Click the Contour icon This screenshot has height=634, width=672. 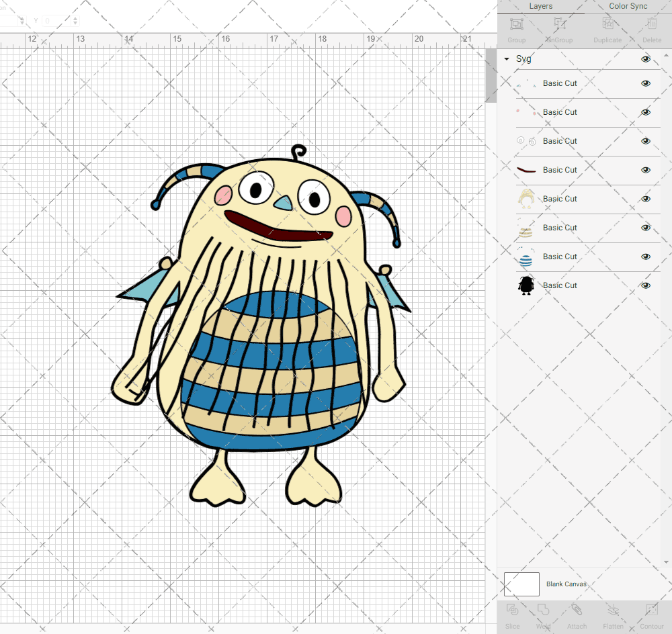tap(652, 610)
